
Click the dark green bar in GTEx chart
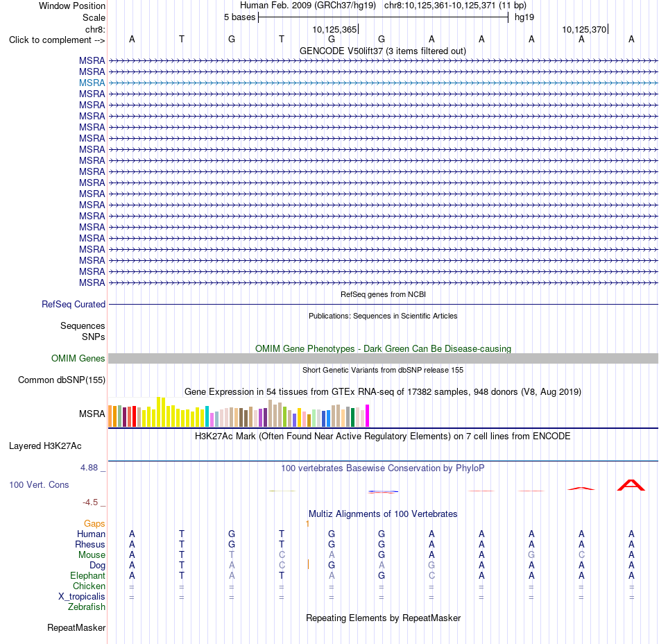pos(352,418)
